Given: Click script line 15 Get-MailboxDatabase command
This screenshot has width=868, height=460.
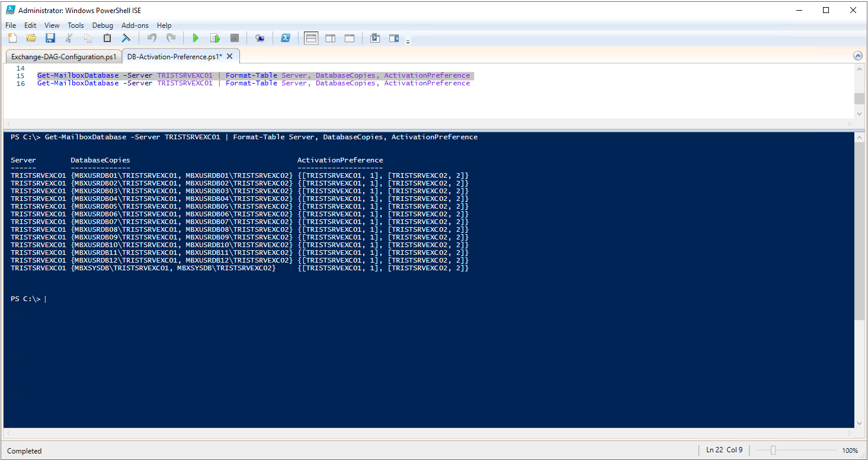Looking at the screenshot, I should pyautogui.click(x=254, y=75).
